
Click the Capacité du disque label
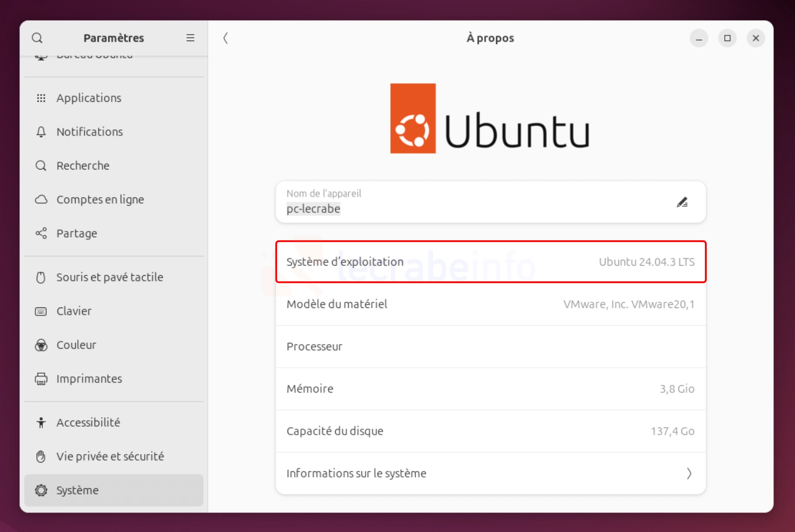pos(335,431)
